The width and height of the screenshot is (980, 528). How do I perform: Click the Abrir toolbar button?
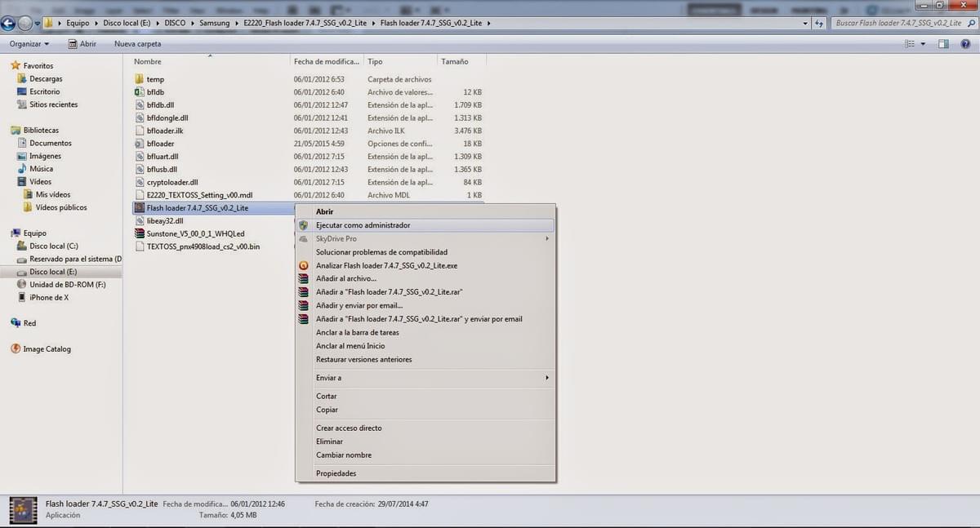82,44
